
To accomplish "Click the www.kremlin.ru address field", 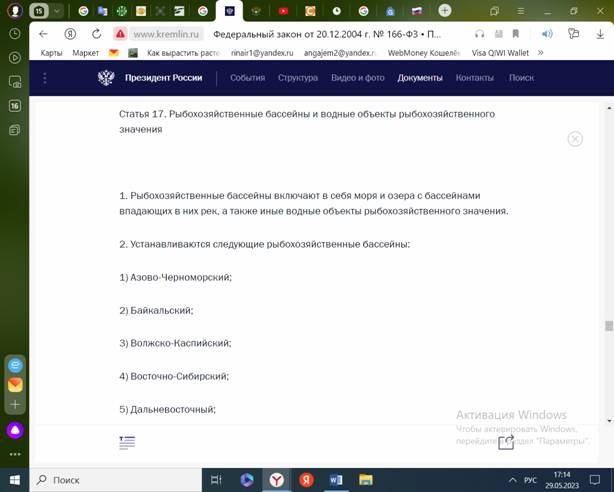I will point(166,34).
